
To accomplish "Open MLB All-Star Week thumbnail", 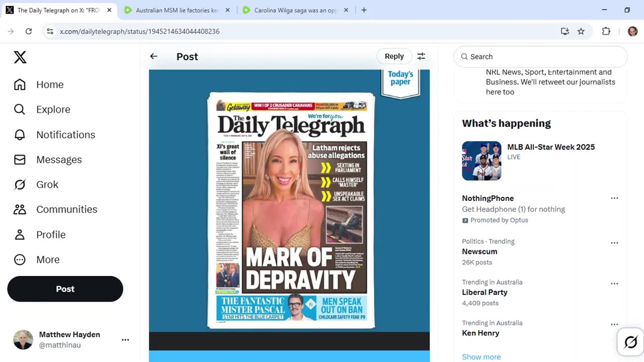I will point(481,160).
